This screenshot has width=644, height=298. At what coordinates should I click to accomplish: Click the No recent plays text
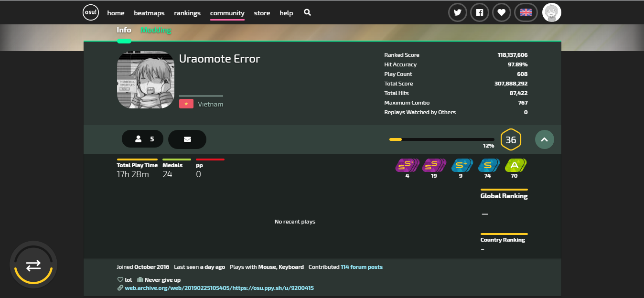295,222
